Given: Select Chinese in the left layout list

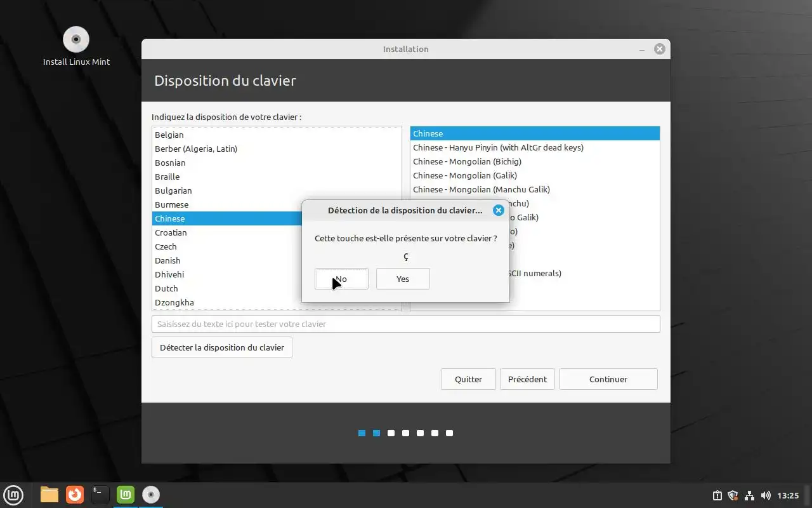Looking at the screenshot, I should (x=227, y=218).
